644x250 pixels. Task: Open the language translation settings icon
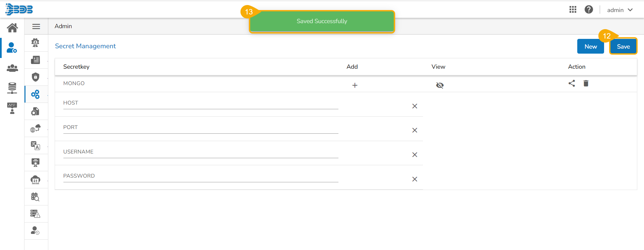pyautogui.click(x=36, y=145)
